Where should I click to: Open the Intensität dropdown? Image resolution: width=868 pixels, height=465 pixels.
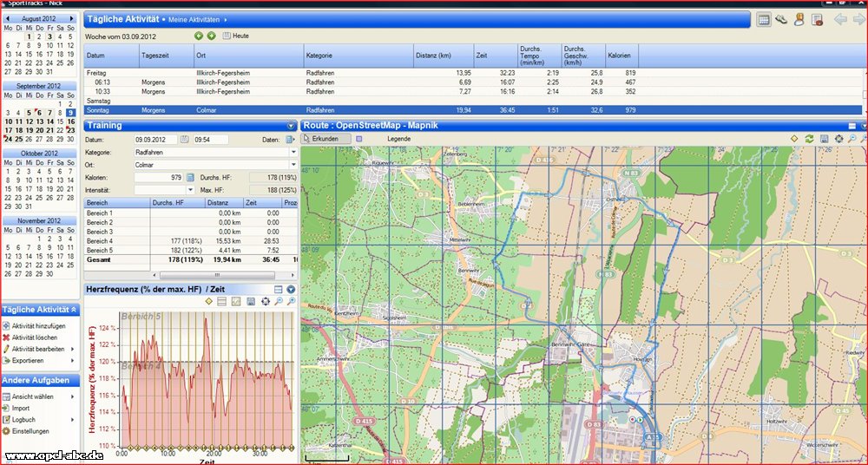[x=190, y=190]
